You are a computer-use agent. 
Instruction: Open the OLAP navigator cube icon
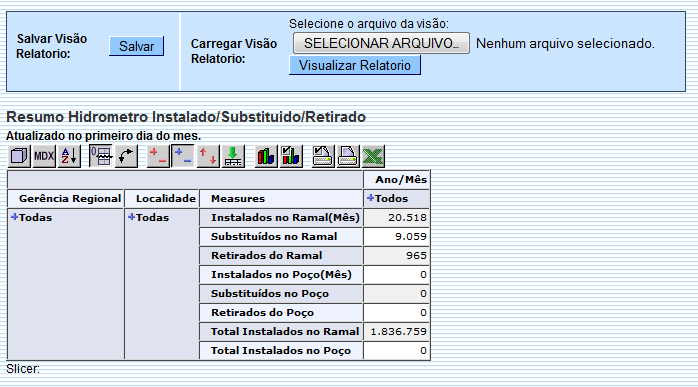pyautogui.click(x=19, y=156)
